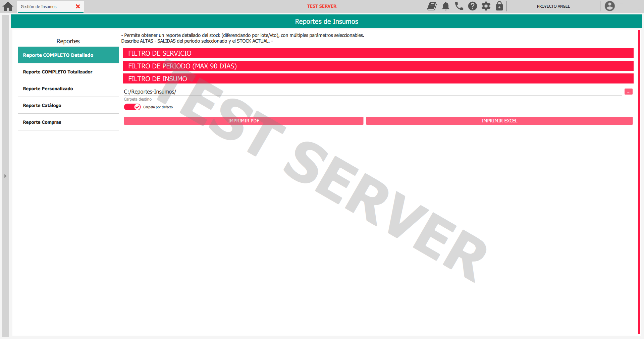The height and width of the screenshot is (339, 644).
Task: Open the manual book icon
Action: tap(432, 6)
